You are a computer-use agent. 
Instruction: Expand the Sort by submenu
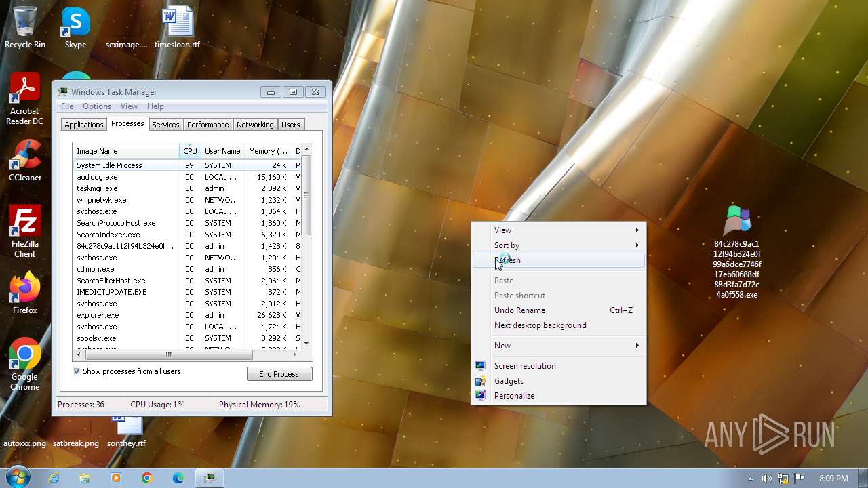559,245
